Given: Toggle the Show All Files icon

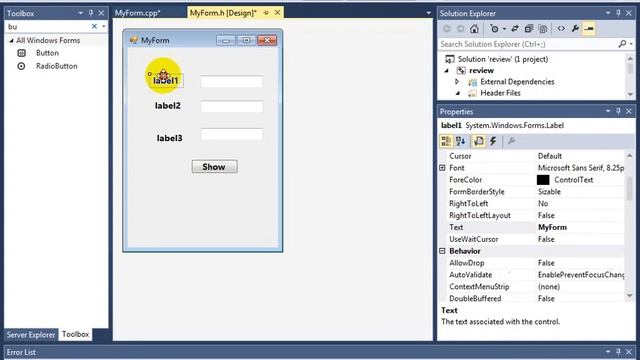Looking at the screenshot, I should (543, 29).
